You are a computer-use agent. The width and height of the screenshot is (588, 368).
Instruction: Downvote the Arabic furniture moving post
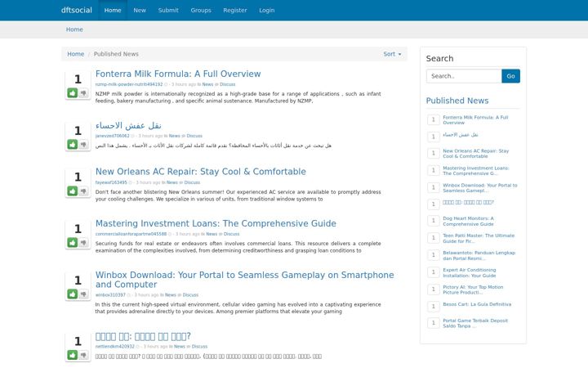pyautogui.click(x=83, y=144)
